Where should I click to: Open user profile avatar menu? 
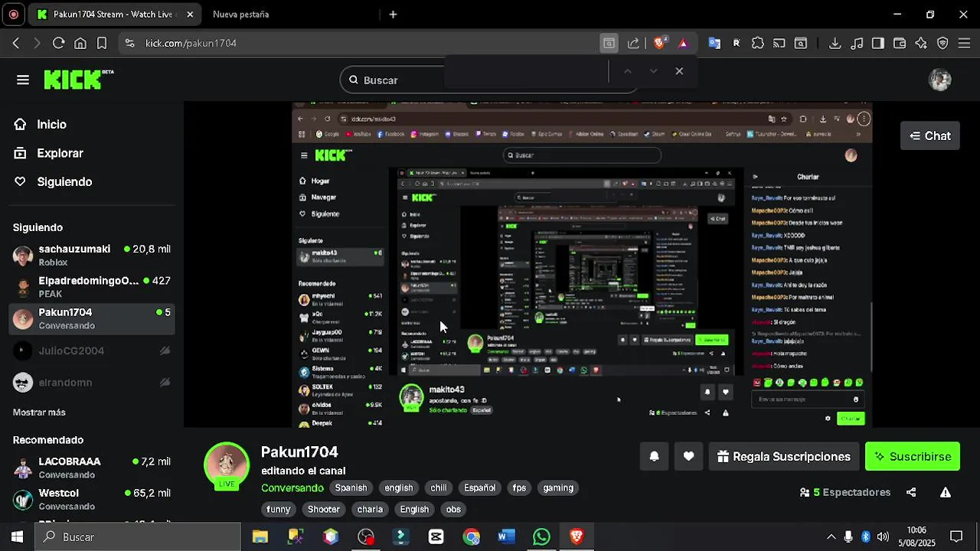(x=940, y=80)
